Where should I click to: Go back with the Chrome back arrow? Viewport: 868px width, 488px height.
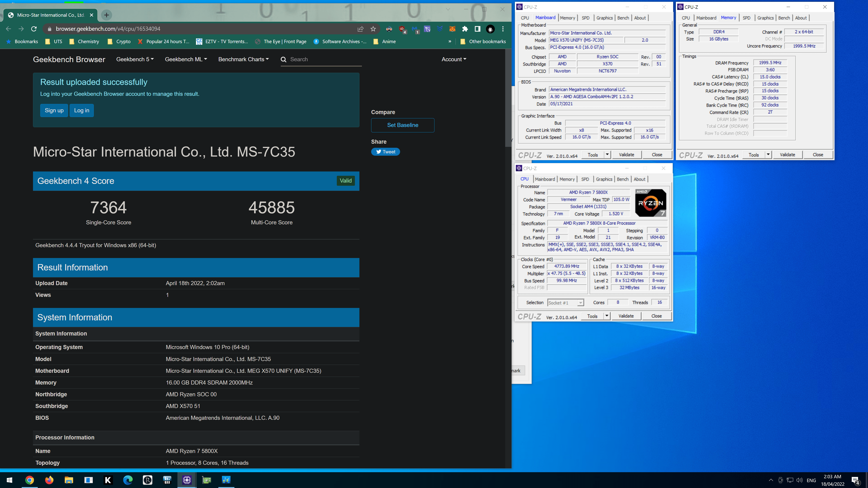click(8, 29)
